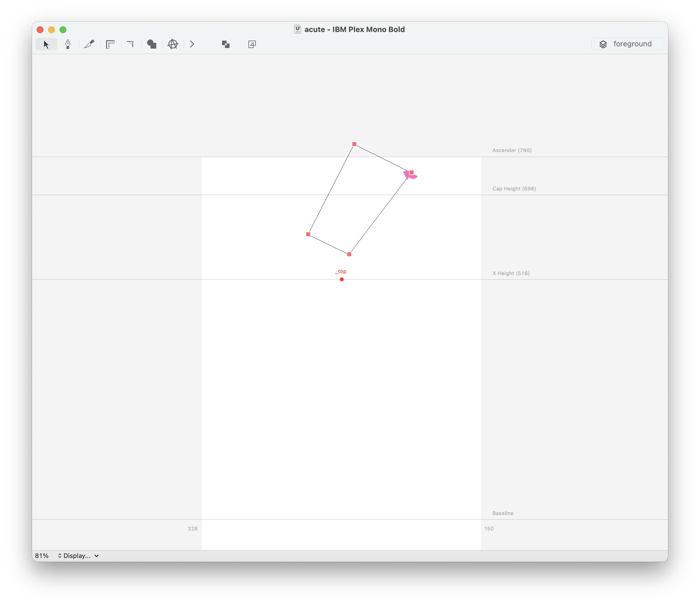700x604 pixels.
Task: Select the bottom contour point
Action: (x=349, y=254)
